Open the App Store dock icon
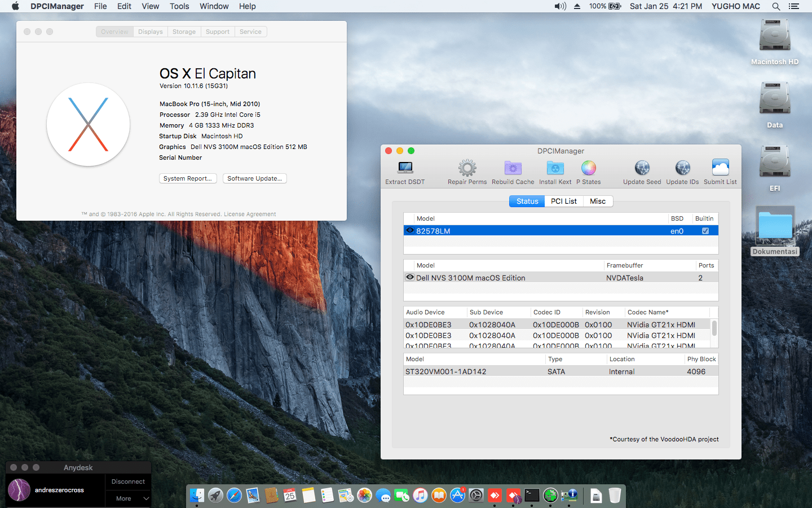 457,495
